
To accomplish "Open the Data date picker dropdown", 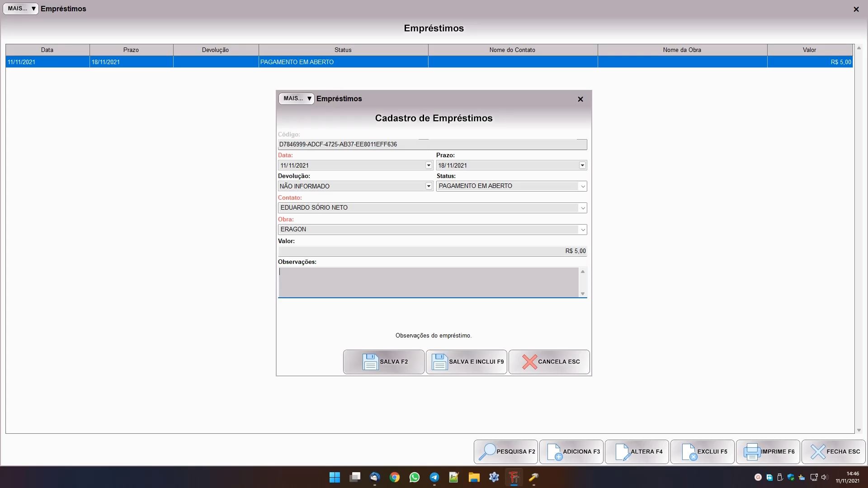I will click(x=429, y=165).
